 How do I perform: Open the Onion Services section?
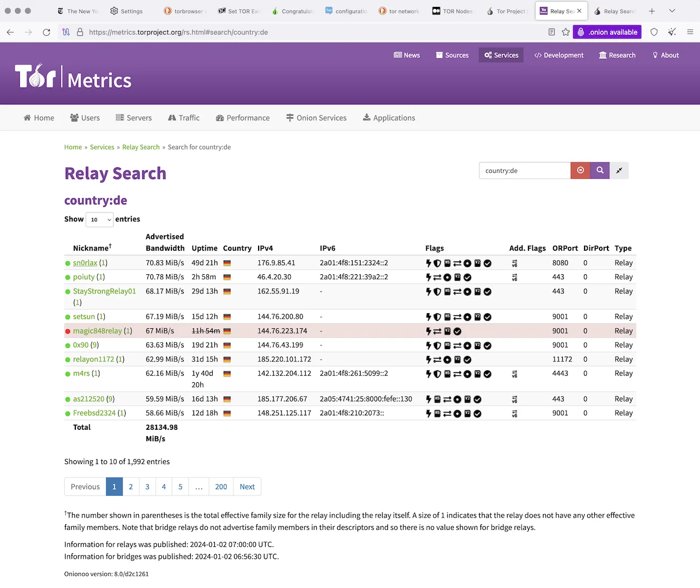click(316, 118)
